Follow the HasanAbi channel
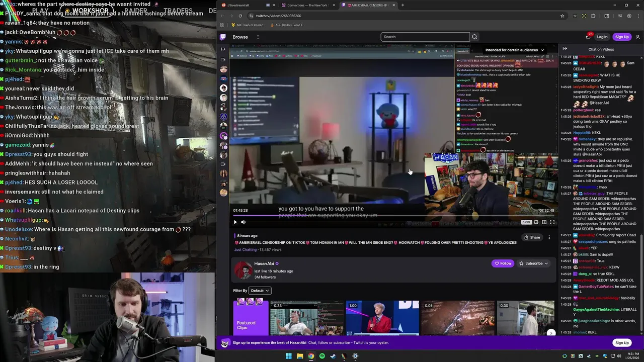 [x=503, y=263]
